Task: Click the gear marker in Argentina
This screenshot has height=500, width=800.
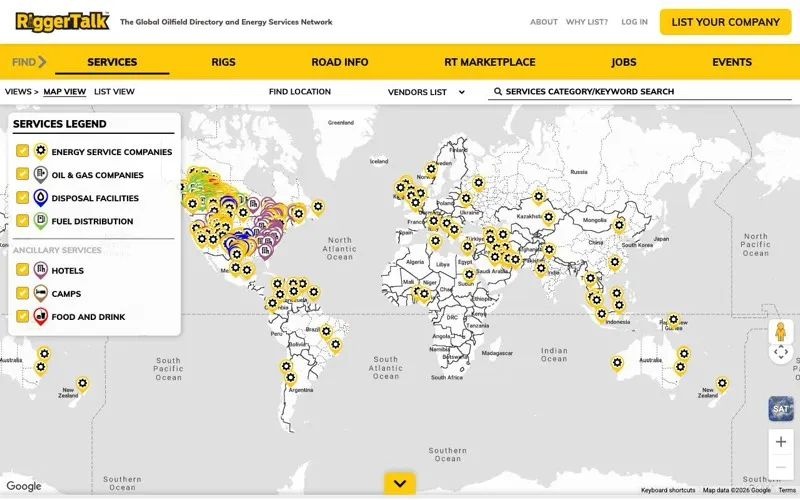Action: [290, 378]
